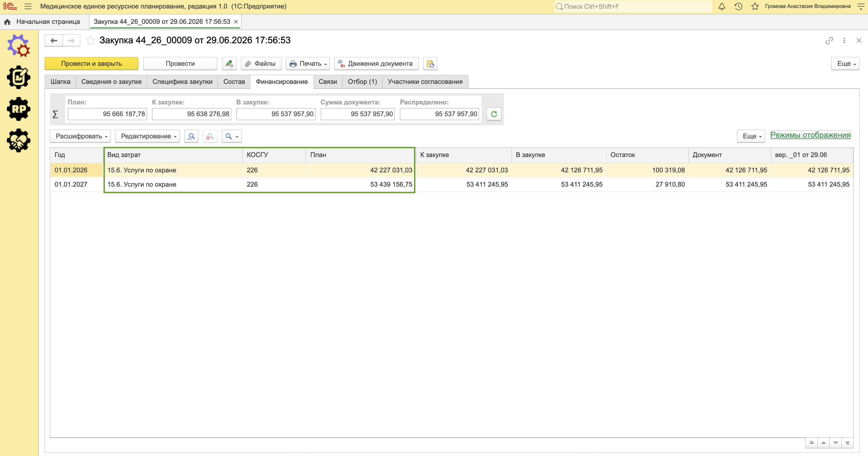Click the Провести и закрыть button
Screen dimensions: 868x456
(91, 63)
